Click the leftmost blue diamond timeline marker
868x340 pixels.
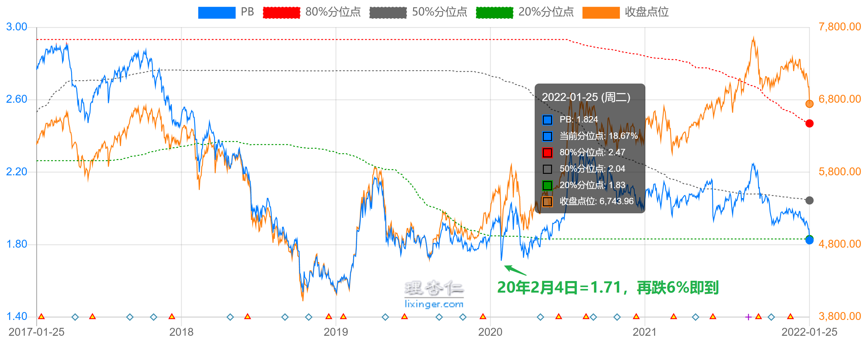[x=75, y=317]
